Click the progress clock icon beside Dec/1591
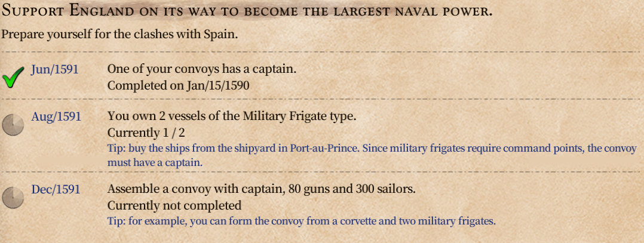 tap(11, 198)
